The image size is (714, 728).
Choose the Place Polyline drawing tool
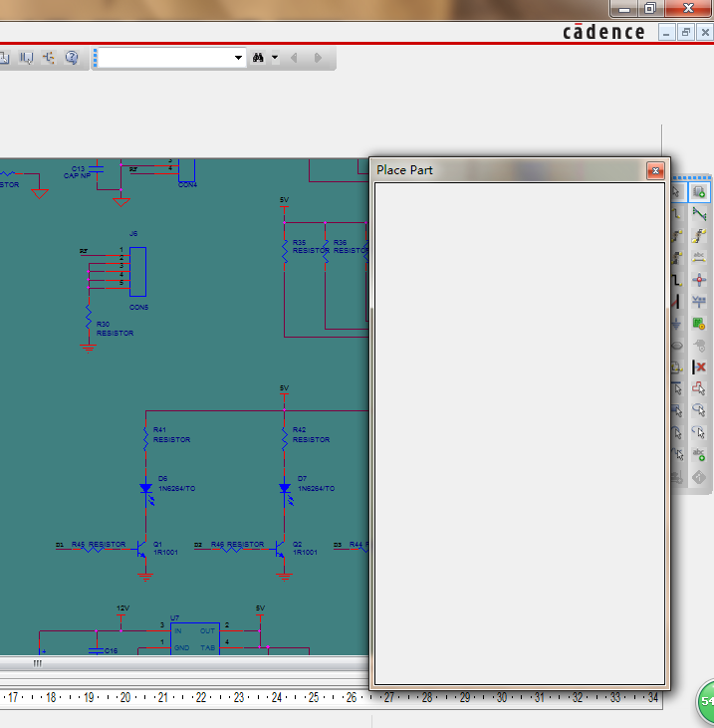pos(699,388)
